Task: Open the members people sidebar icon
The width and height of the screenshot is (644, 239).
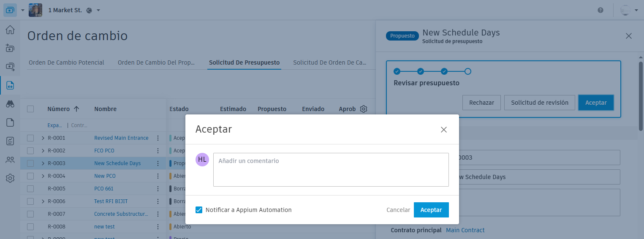Action: tap(10, 160)
